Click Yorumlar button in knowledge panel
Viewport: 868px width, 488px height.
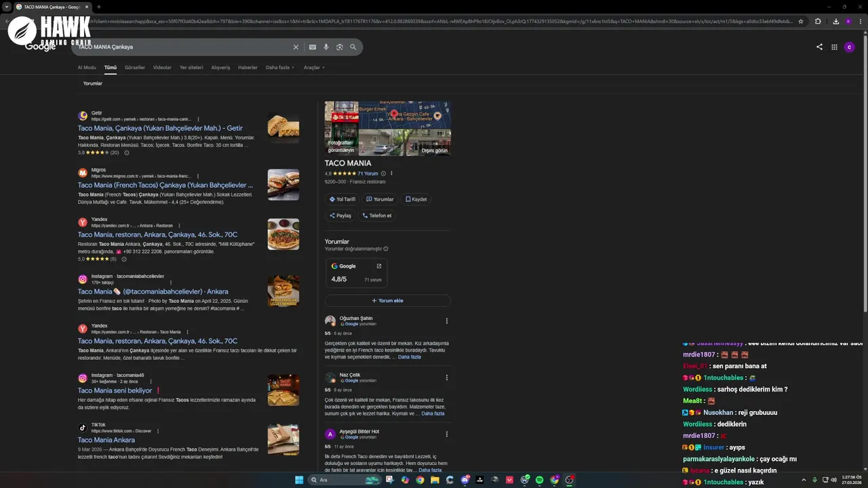[x=380, y=199]
